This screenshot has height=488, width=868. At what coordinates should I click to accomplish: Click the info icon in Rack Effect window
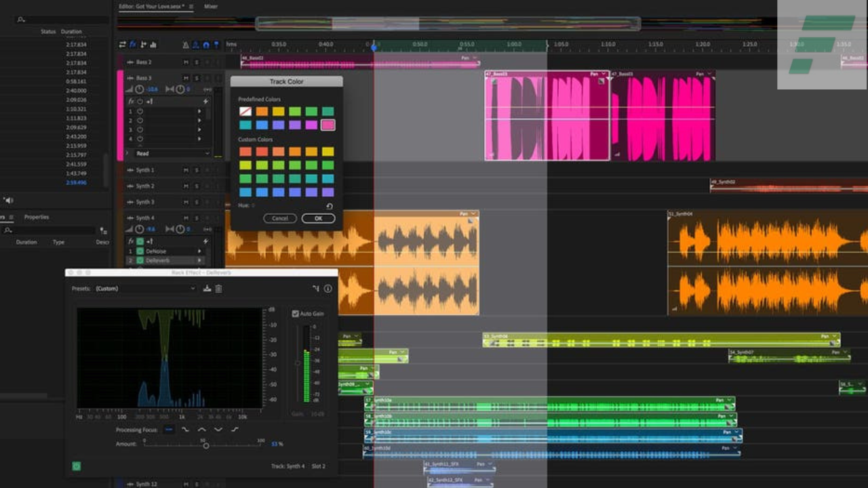(x=328, y=289)
